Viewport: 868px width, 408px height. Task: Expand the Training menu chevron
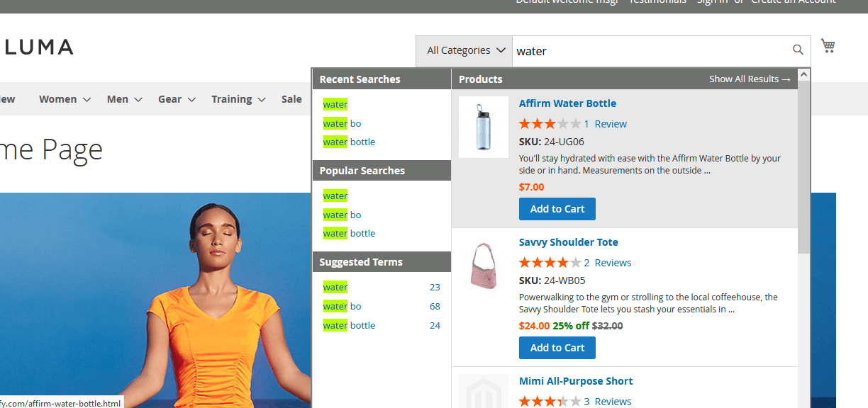coord(262,100)
